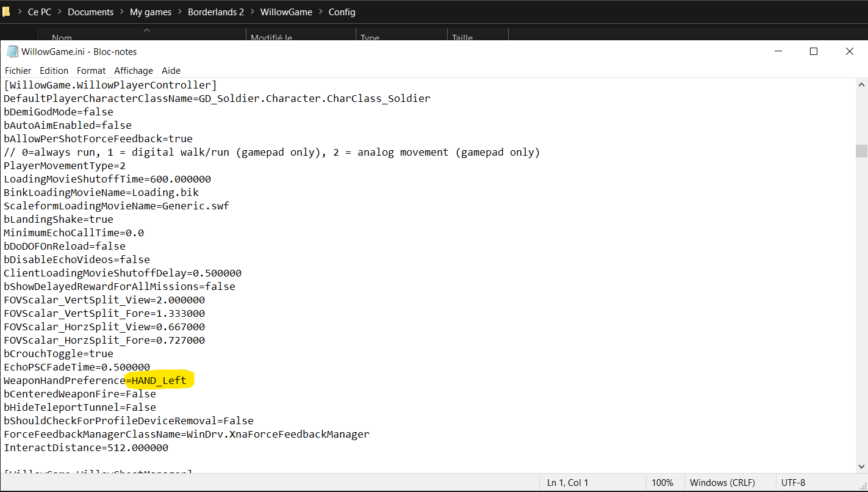Click the FOVScalar_VertSplit_View=2.000000 line
The width and height of the screenshot is (868, 492).
pos(104,300)
